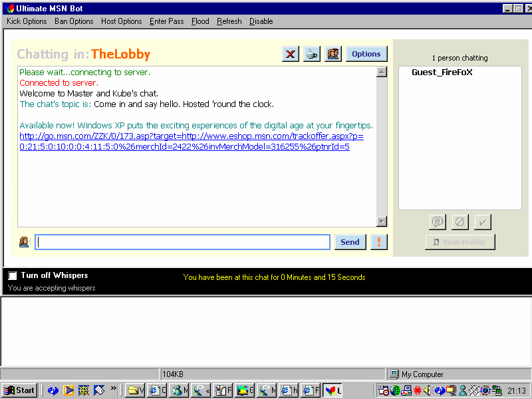
Task: Click the Send button
Action: (350, 242)
